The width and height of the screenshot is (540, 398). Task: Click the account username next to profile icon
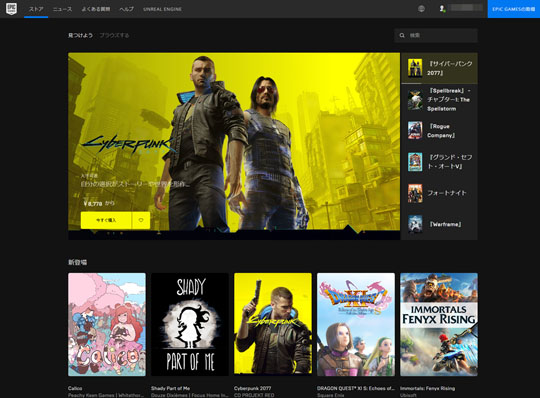tap(466, 8)
